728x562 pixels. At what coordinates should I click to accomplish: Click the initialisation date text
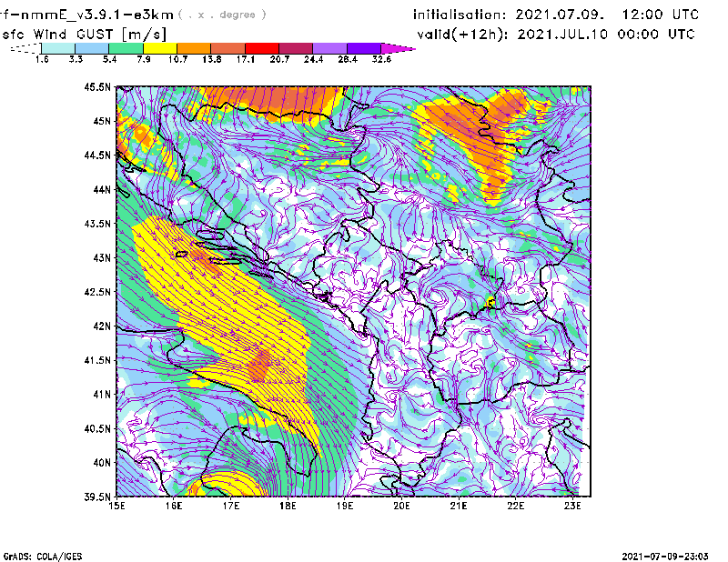[556, 15]
